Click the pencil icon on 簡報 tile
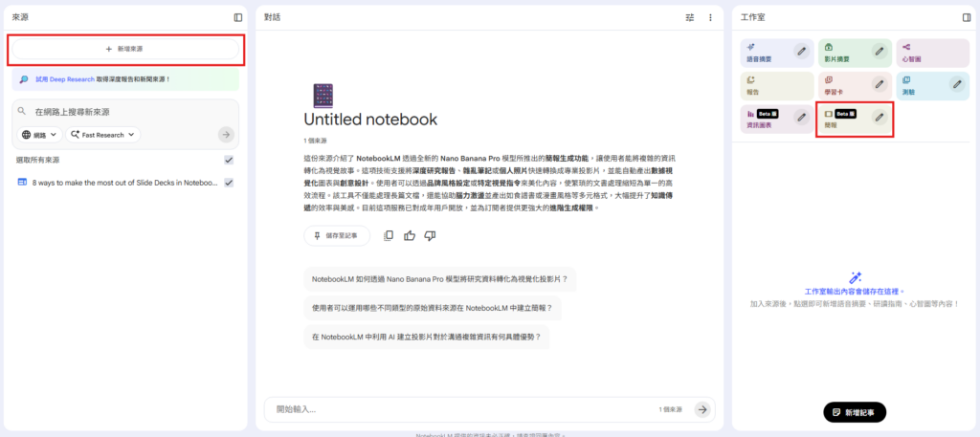Screen dimensions: 980x437 click(880, 116)
